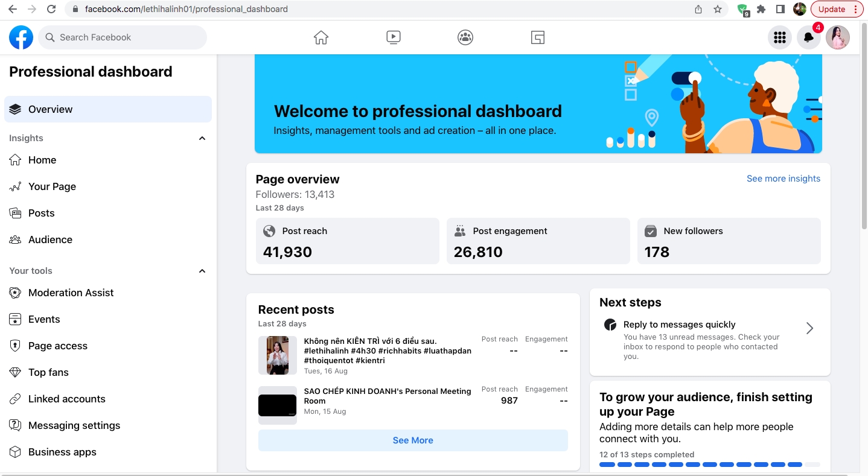Open the Post engagement 26,810 card
This screenshot has height=476, width=868.
[538, 241]
